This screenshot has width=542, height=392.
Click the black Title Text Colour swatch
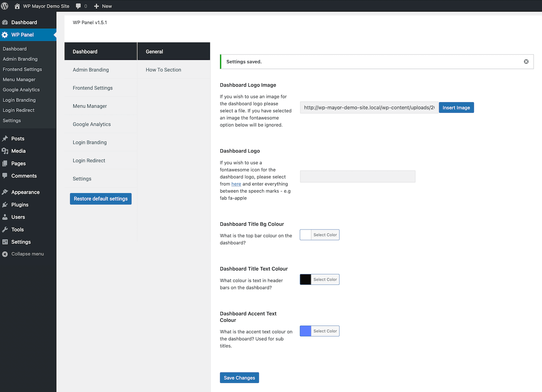pyautogui.click(x=306, y=279)
